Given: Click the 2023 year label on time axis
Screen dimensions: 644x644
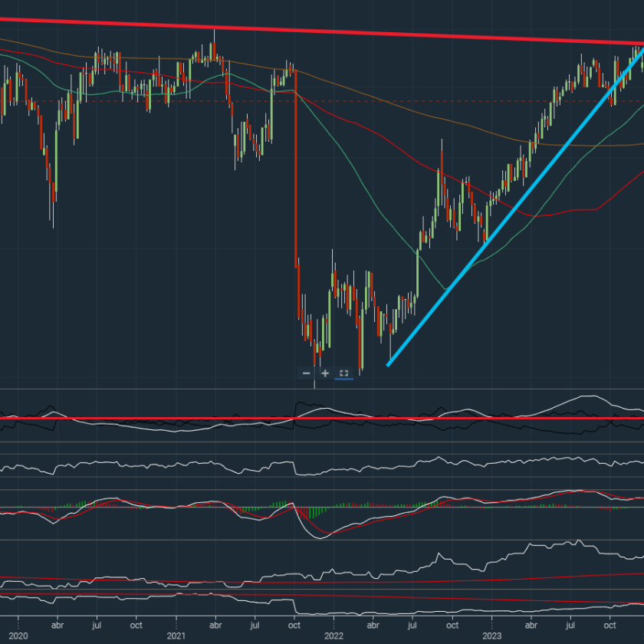Looking at the screenshot, I should point(491,636).
